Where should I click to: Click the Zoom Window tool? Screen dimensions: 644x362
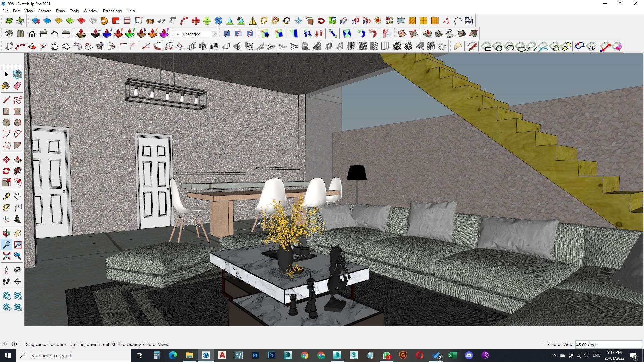[x=18, y=245]
